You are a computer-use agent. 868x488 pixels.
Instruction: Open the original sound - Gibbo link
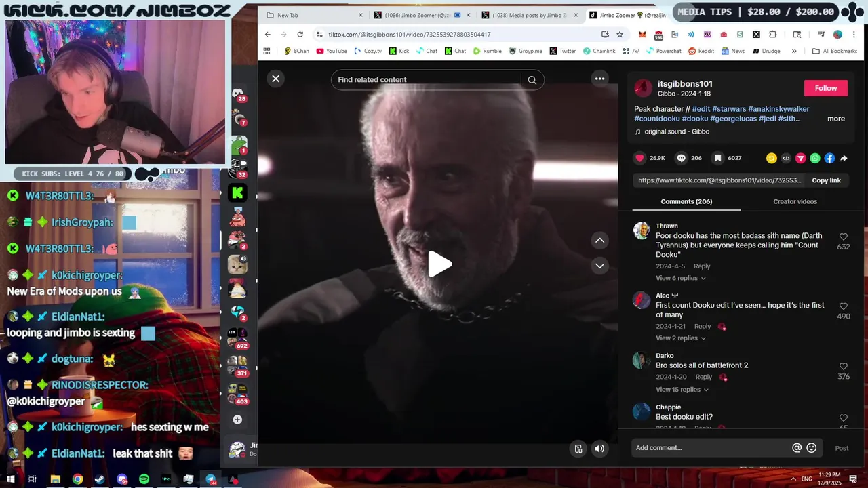[x=676, y=131]
